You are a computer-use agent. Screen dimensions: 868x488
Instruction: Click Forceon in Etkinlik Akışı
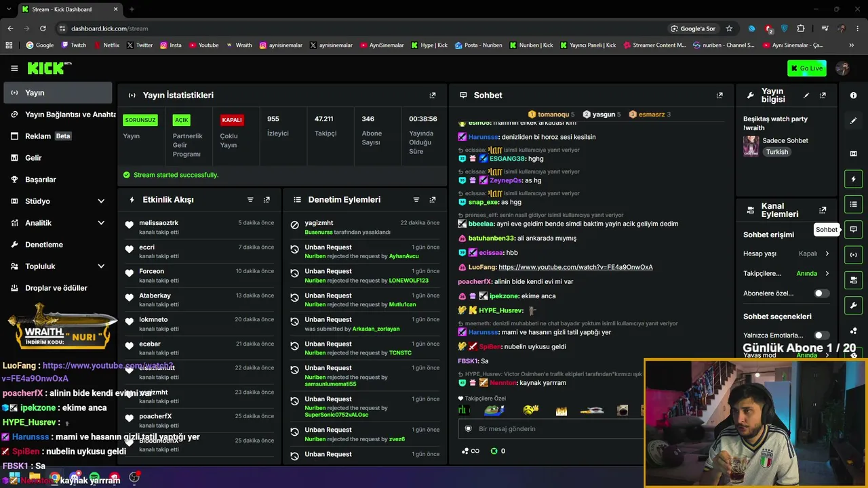pos(151,271)
